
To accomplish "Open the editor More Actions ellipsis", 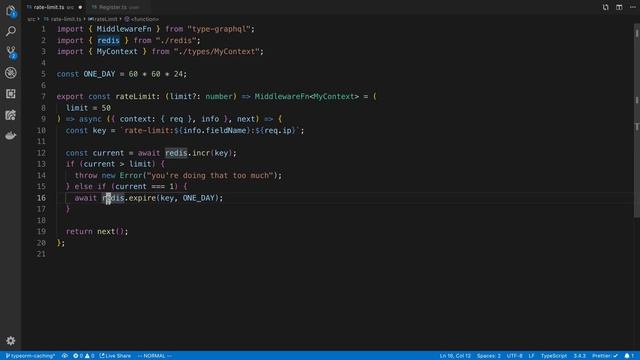I will coord(633,7).
